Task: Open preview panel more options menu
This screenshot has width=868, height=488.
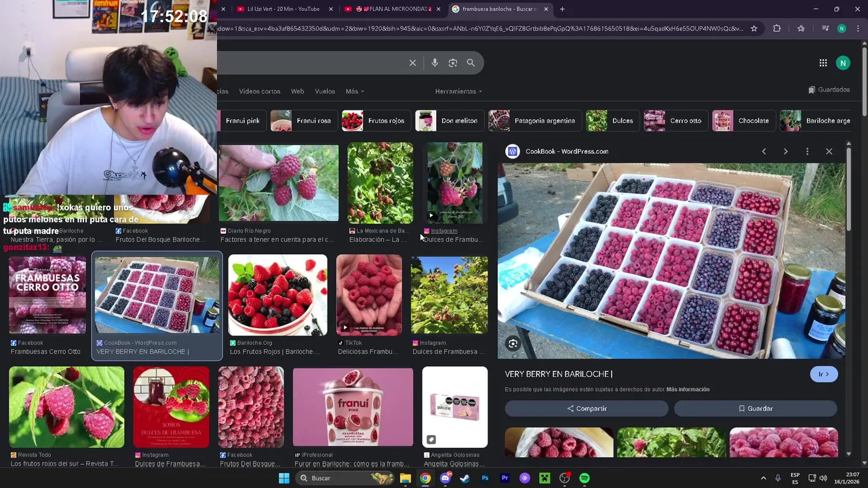Action: [807, 151]
